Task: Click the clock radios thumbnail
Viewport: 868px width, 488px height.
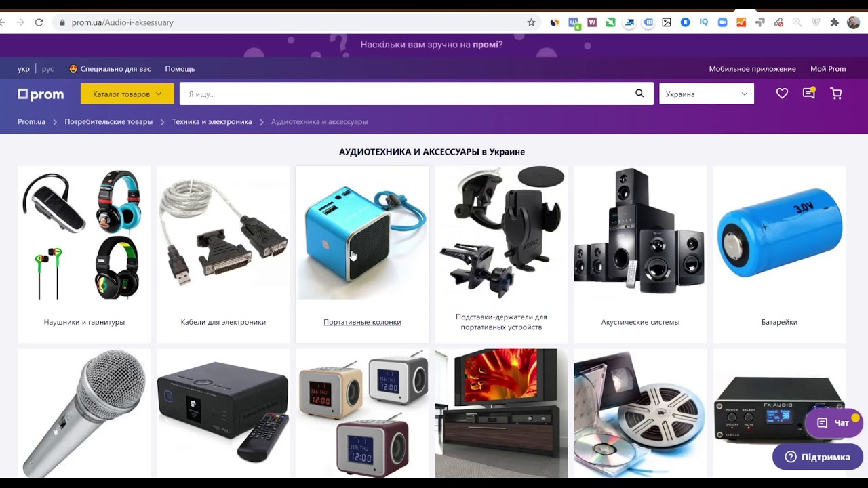Action: [362, 413]
